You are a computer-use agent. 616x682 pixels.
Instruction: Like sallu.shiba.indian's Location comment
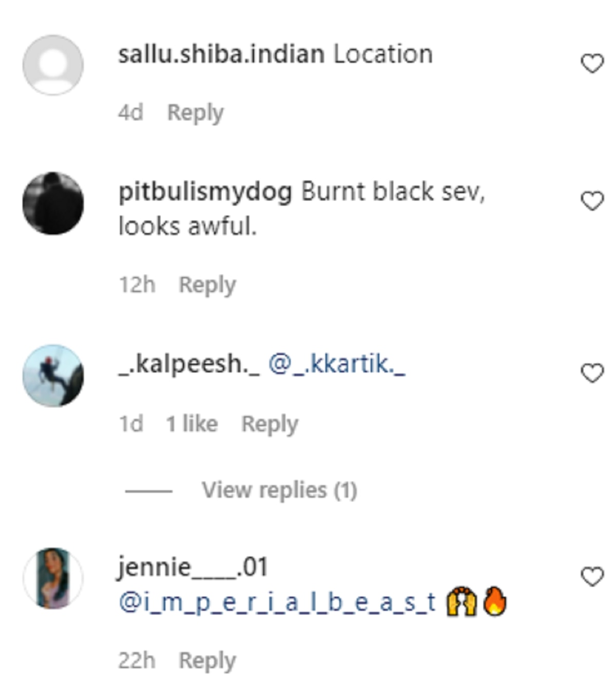click(x=592, y=64)
